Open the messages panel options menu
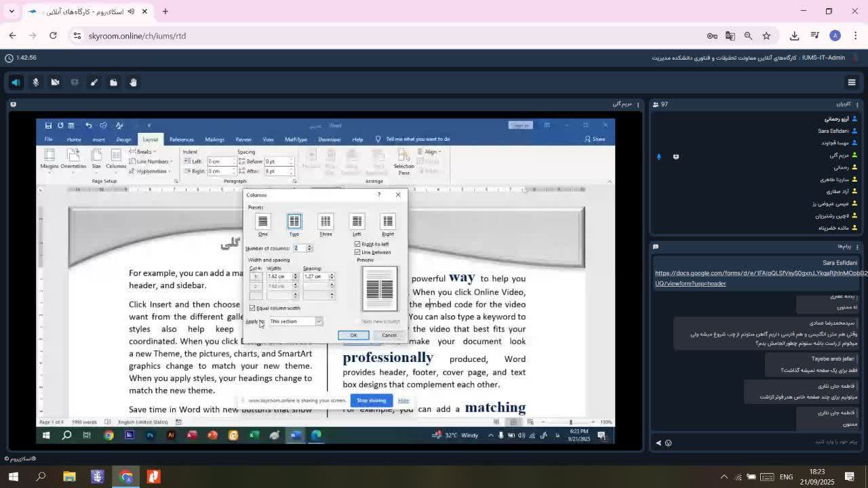The image size is (868, 488). tap(857, 247)
